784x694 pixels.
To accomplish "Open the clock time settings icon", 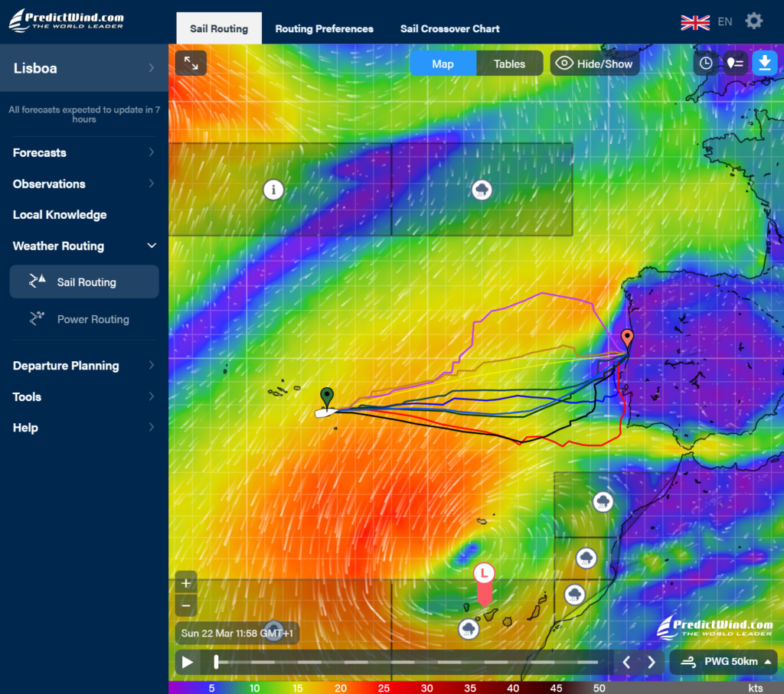I will click(705, 64).
